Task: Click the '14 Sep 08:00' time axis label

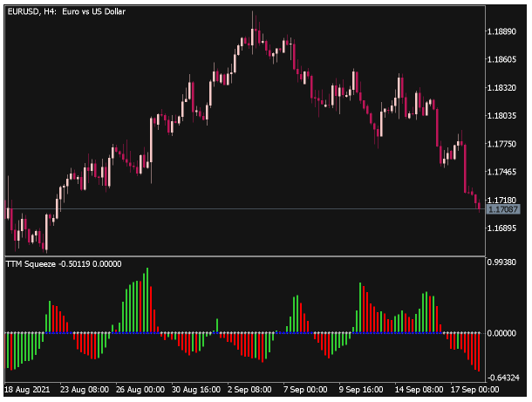Action: (419, 390)
